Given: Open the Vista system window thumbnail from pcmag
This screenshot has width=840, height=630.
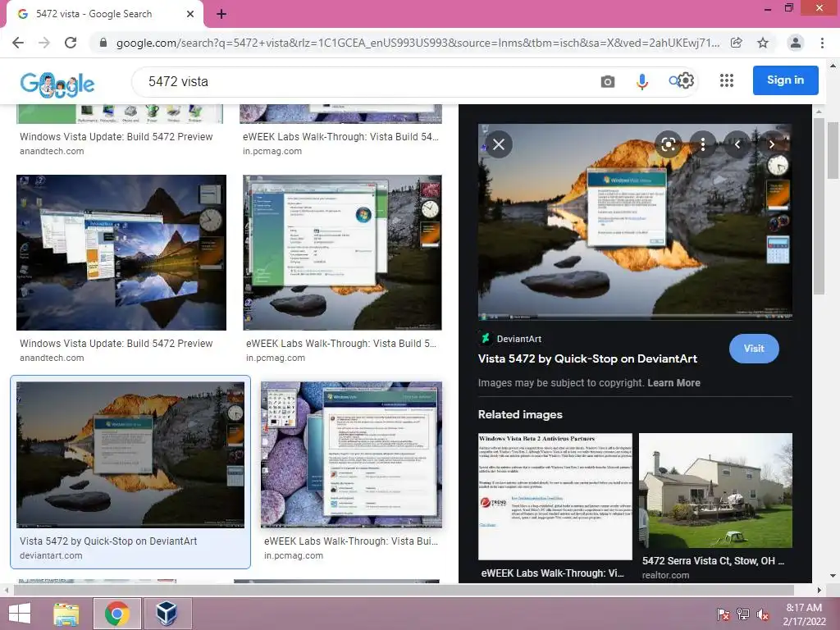Looking at the screenshot, I should coord(342,253).
